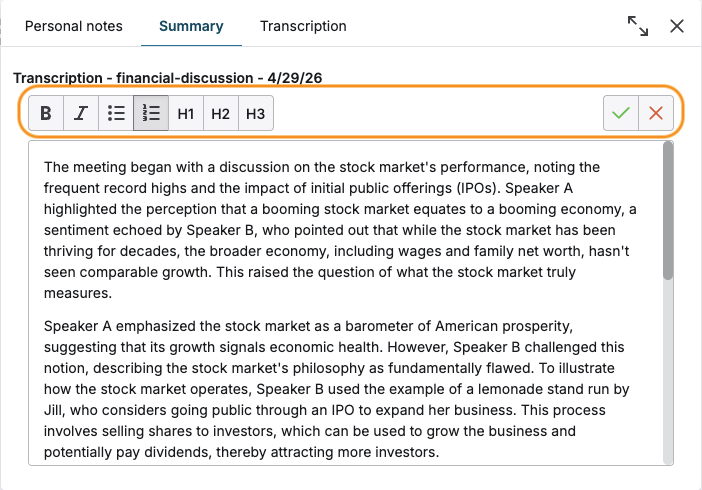Apply Heading 1 style
The width and height of the screenshot is (702, 490).
(186, 113)
